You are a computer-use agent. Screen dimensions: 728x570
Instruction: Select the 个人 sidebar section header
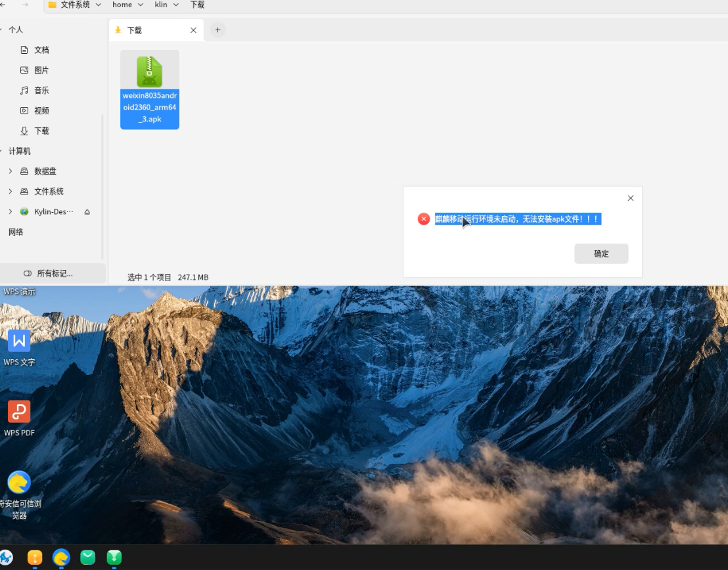click(16, 30)
